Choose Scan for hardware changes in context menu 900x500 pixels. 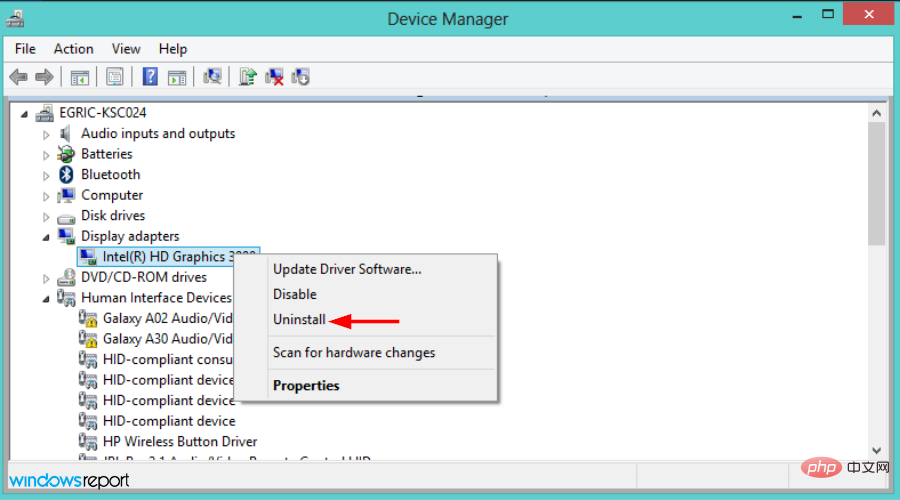(x=366, y=352)
